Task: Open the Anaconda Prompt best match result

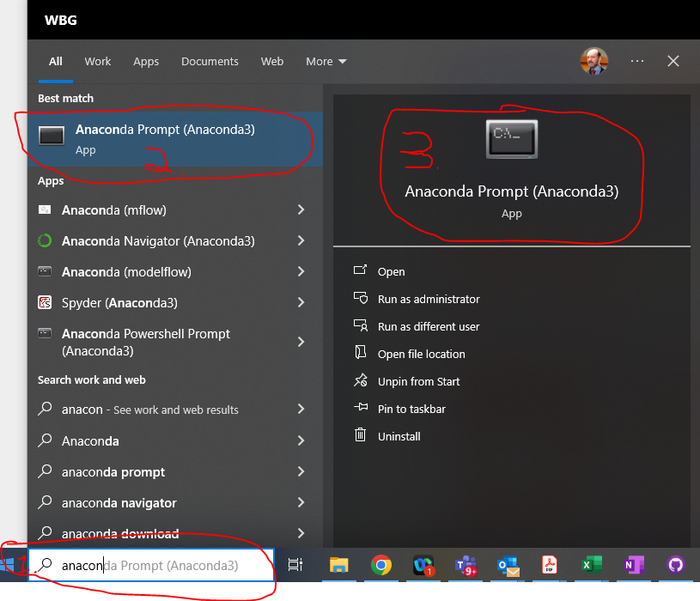Action: point(165,139)
